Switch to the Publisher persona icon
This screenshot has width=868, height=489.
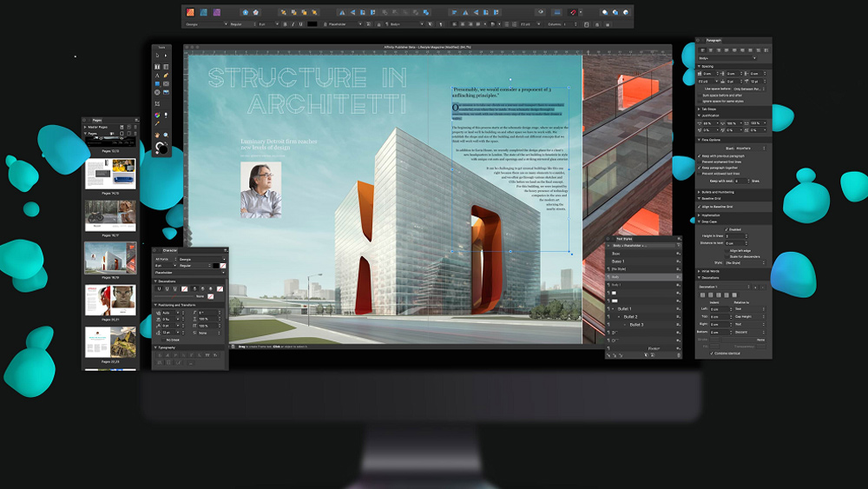pyautogui.click(x=190, y=12)
